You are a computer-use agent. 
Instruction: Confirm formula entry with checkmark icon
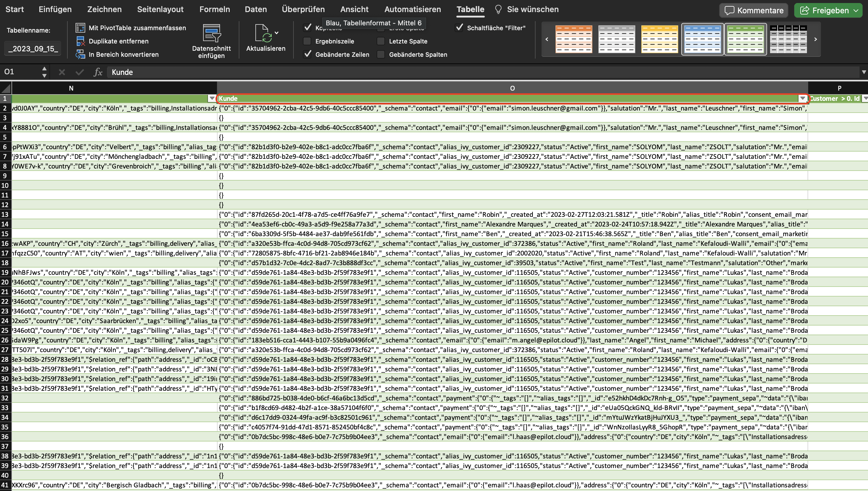pos(80,72)
